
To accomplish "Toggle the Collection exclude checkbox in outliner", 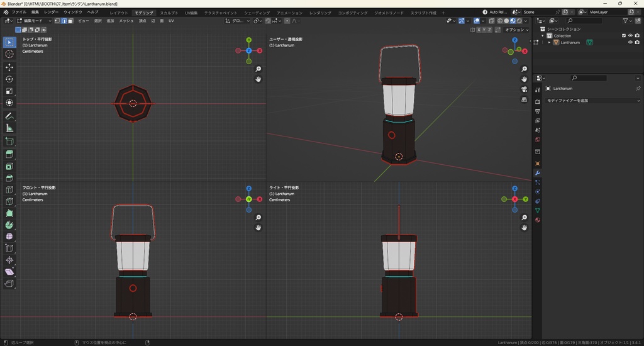I will (624, 36).
